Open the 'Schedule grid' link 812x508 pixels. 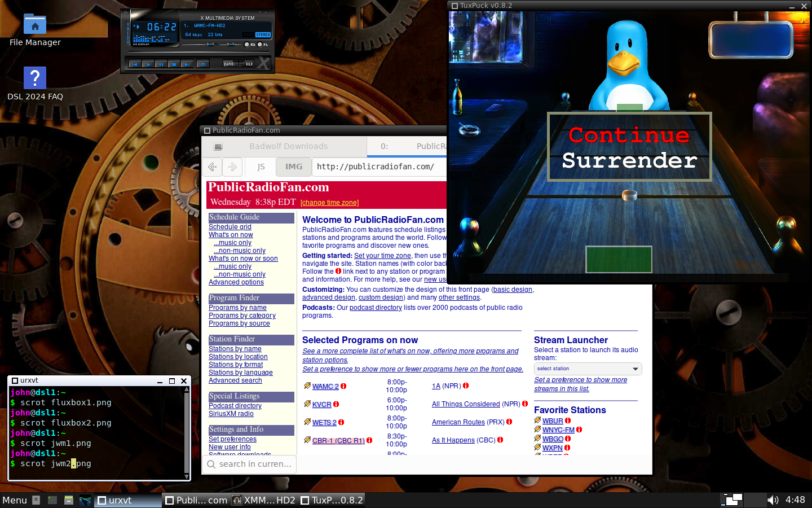pyautogui.click(x=230, y=227)
